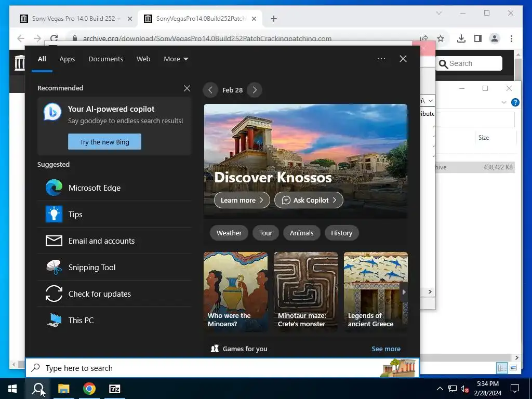
Task: Select the Documents search filter tab
Action: (105, 59)
